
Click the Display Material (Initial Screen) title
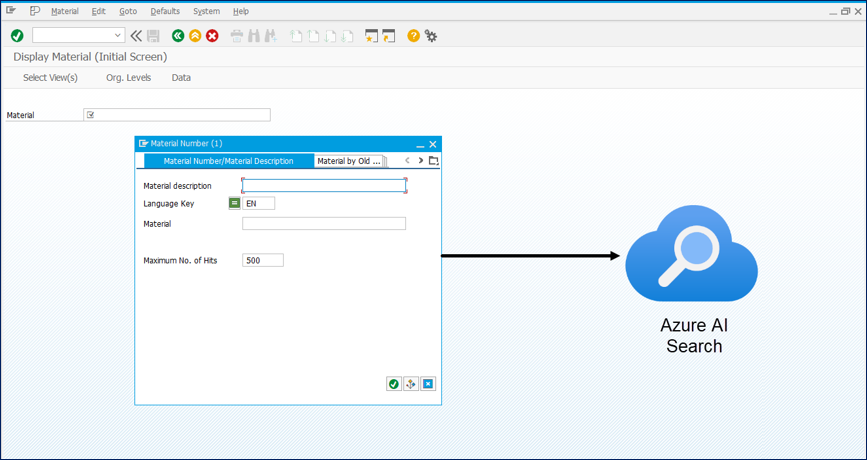tap(90, 57)
